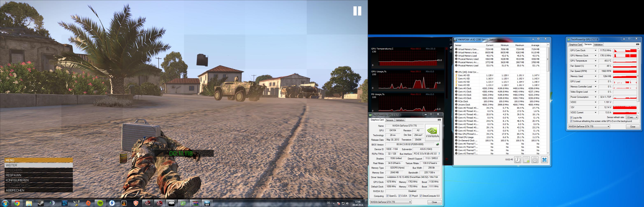
Task: Switch to Validation tab in right GPU-Z window
Action: pyautogui.click(x=598, y=45)
